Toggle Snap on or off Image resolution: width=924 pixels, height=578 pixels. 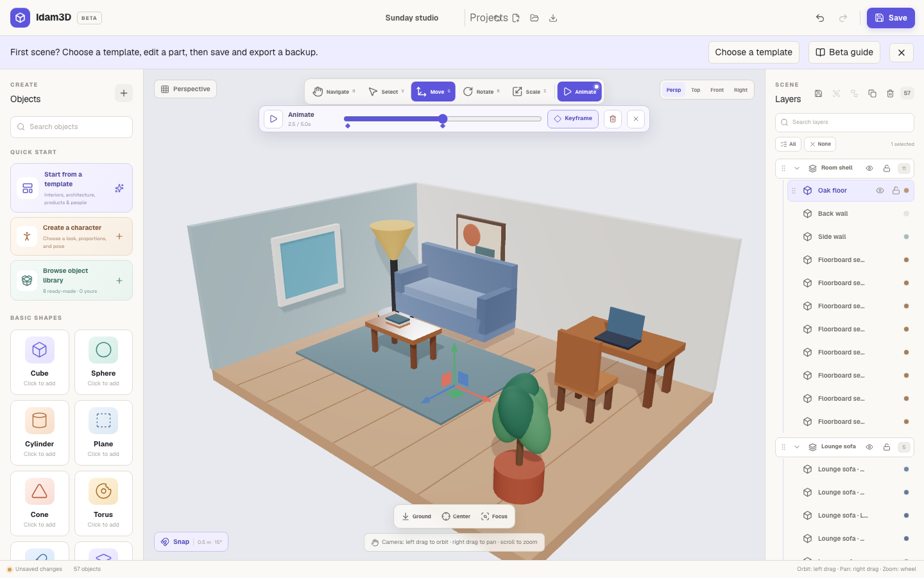pyautogui.click(x=191, y=542)
